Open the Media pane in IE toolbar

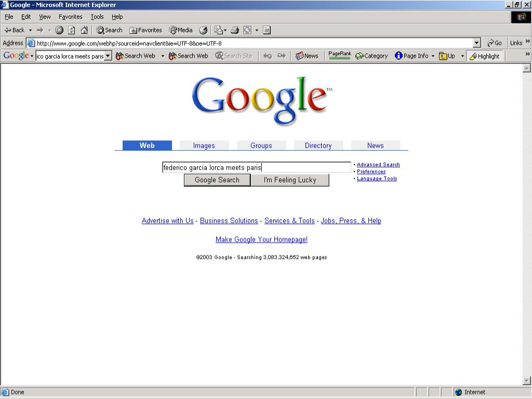pos(181,30)
